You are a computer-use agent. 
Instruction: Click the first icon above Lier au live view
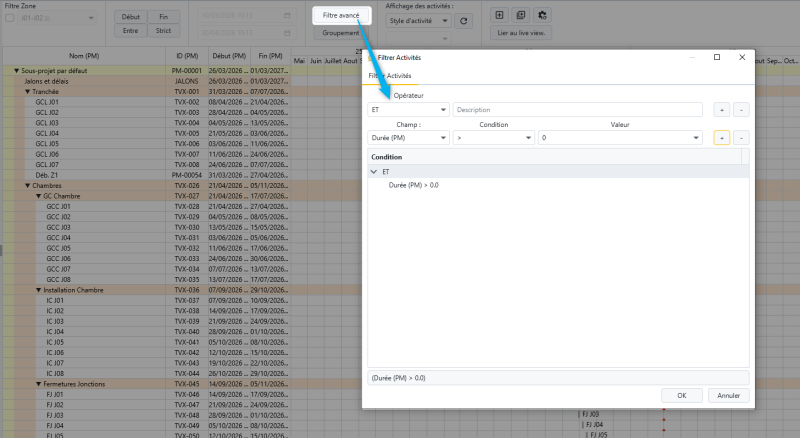point(500,15)
